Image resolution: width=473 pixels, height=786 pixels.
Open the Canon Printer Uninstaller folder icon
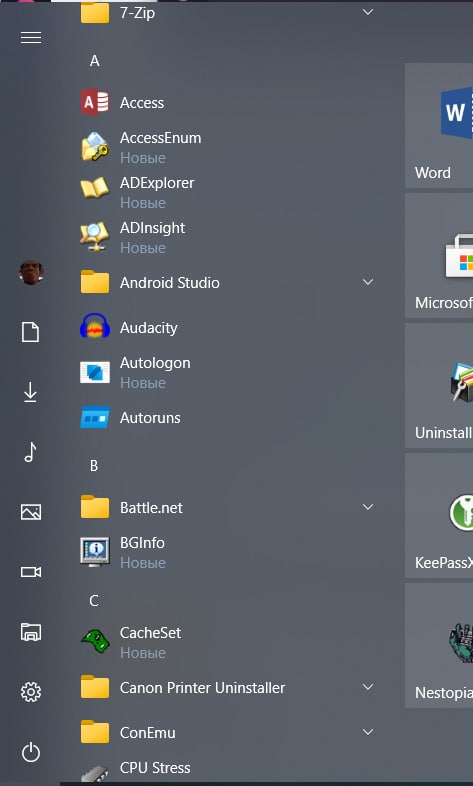pyautogui.click(x=95, y=687)
